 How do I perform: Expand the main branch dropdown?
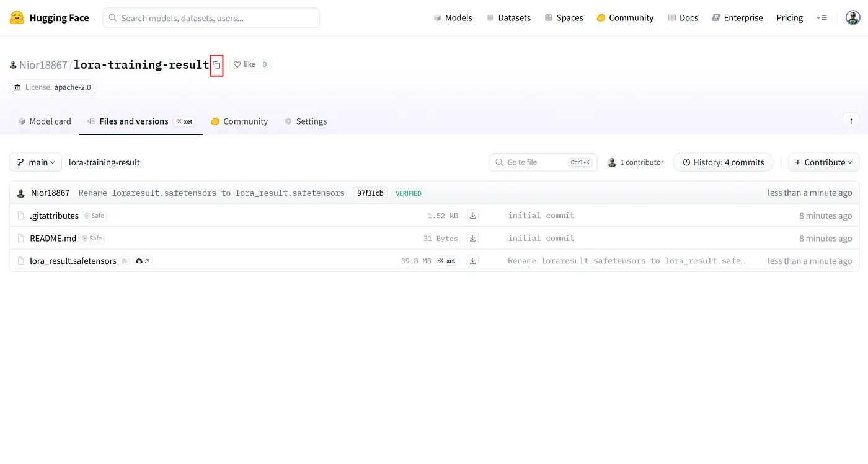pyautogui.click(x=35, y=162)
